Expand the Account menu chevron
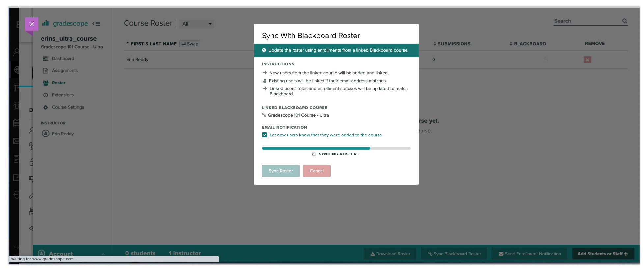The height and width of the screenshot is (270, 644). pyautogui.click(x=103, y=254)
